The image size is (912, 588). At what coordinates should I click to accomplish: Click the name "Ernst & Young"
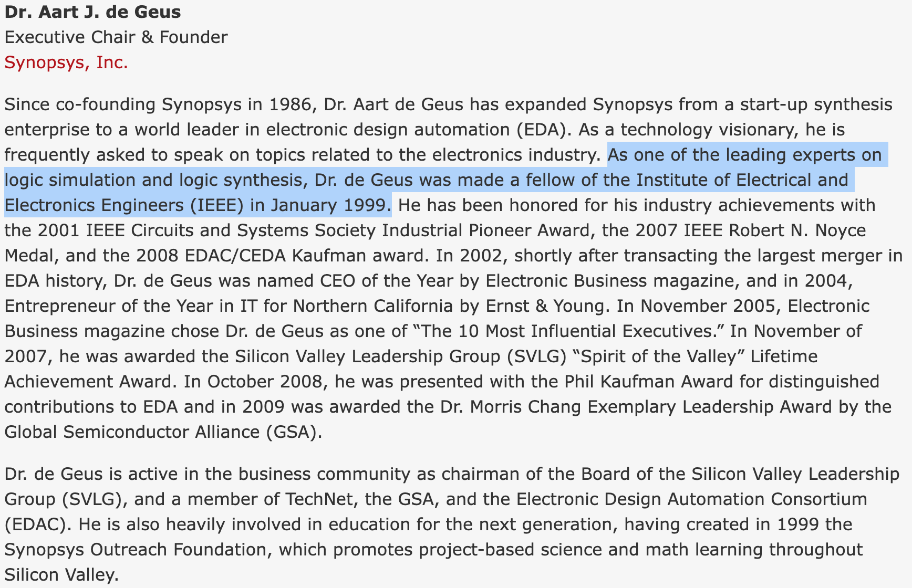[x=545, y=306]
